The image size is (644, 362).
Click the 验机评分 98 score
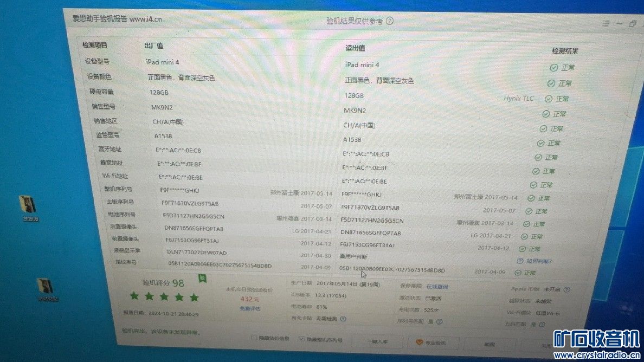[163, 283]
